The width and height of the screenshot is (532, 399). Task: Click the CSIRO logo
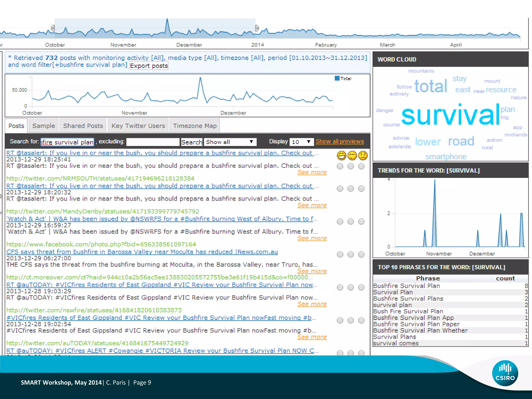(505, 373)
